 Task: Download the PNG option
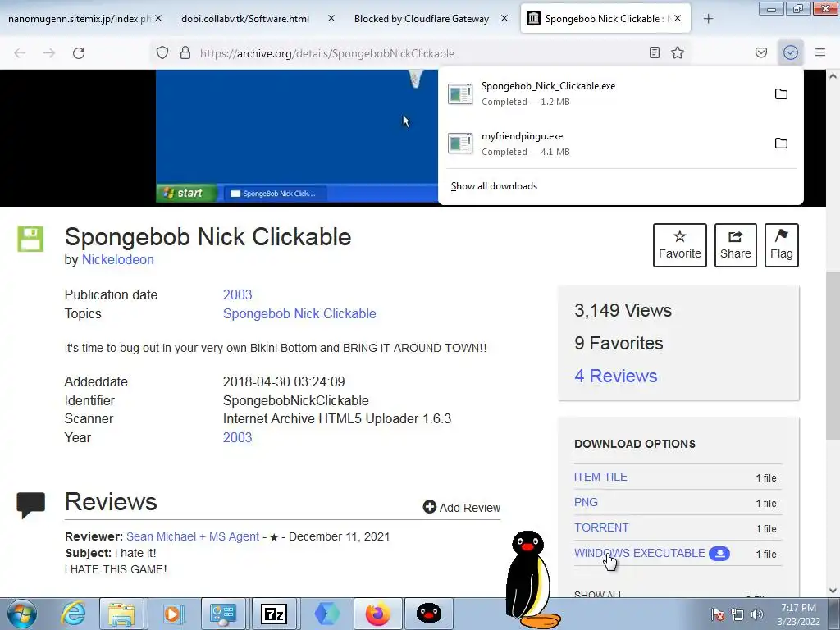click(x=586, y=502)
